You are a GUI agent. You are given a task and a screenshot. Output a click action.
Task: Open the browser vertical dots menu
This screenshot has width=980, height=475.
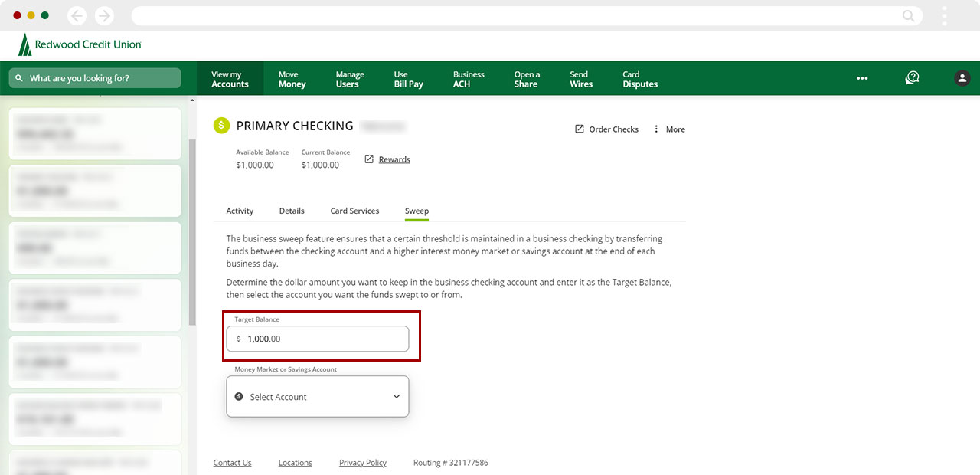point(945,15)
